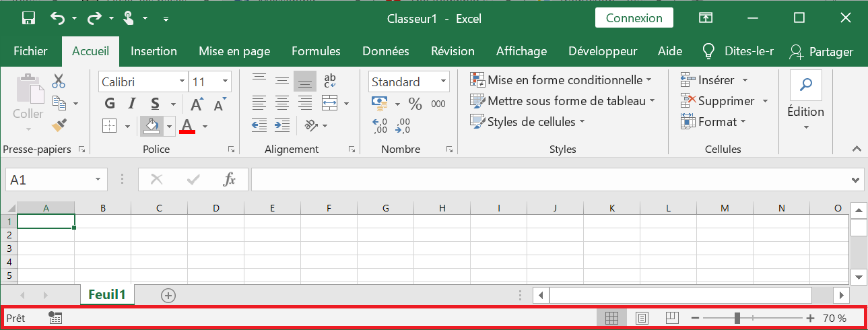Select the Feuil1 sheet tab
The height and width of the screenshot is (330, 868).
click(107, 294)
